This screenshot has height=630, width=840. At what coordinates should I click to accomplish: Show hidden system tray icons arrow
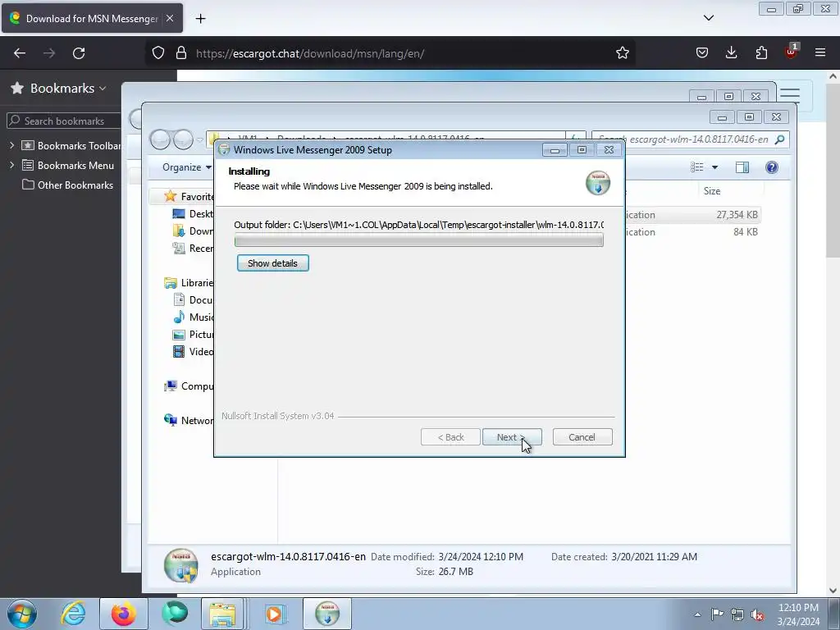pyautogui.click(x=697, y=614)
